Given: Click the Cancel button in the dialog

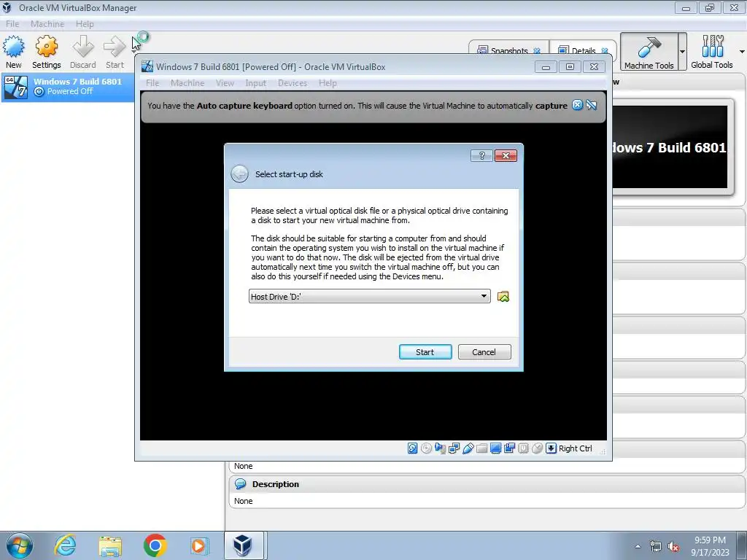Looking at the screenshot, I should click(484, 352).
